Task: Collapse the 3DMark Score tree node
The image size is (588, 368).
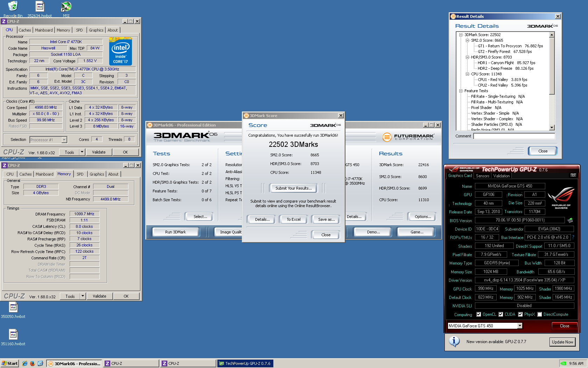Action: point(461,35)
